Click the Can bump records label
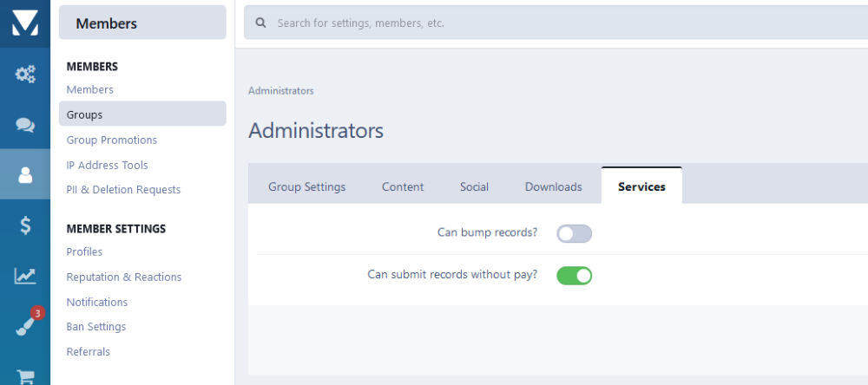Viewport: 868px width, 385px height. [x=487, y=232]
